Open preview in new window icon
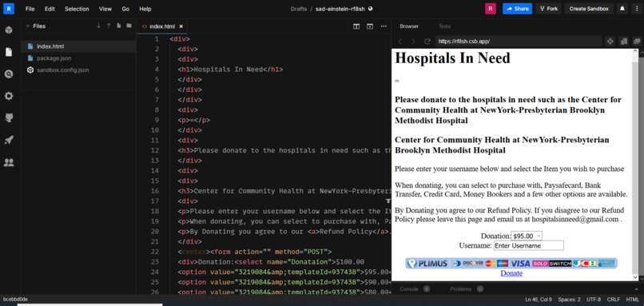 [x=637, y=42]
